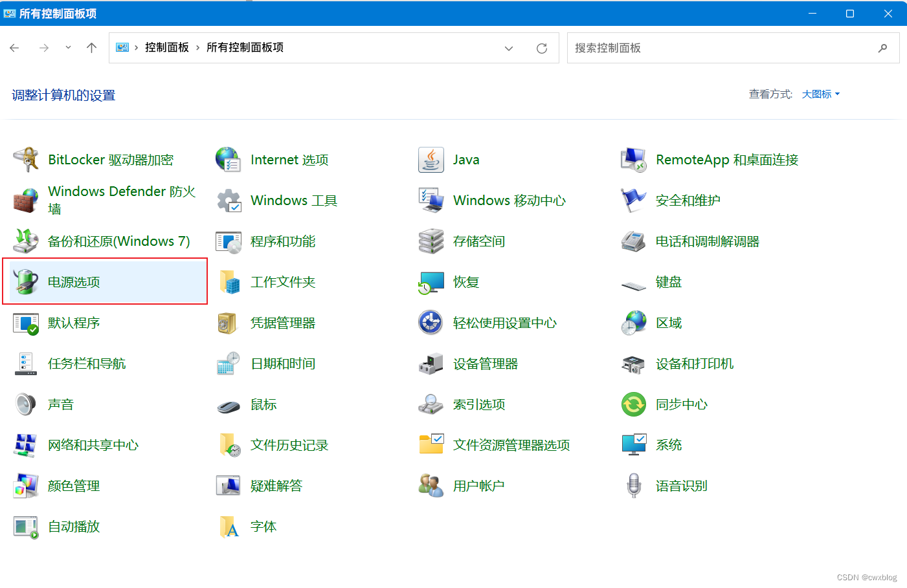Click the control panel icon in address bar
This screenshot has height=588, width=907.
(122, 47)
